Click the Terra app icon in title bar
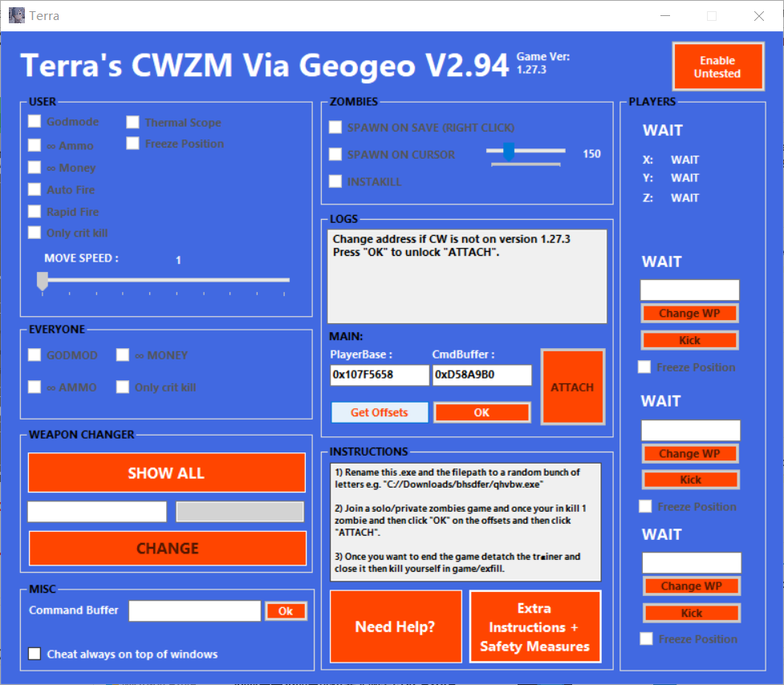The height and width of the screenshot is (685, 784). 16,15
